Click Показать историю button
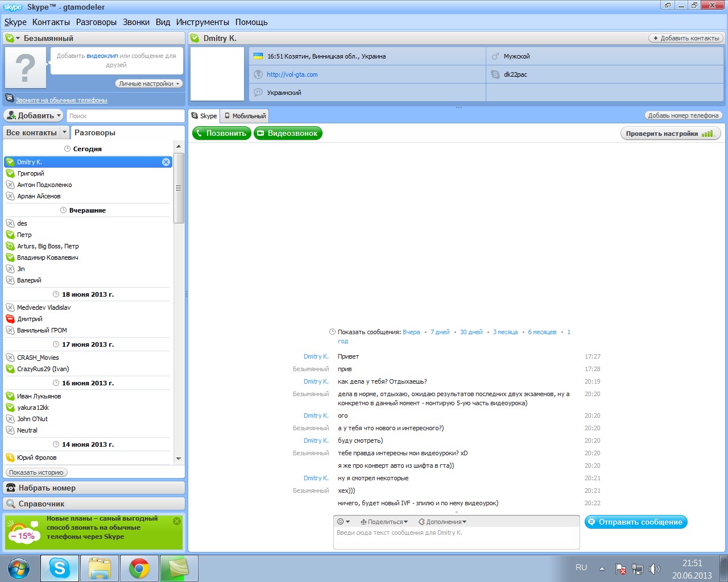The width and height of the screenshot is (728, 582). [x=36, y=472]
